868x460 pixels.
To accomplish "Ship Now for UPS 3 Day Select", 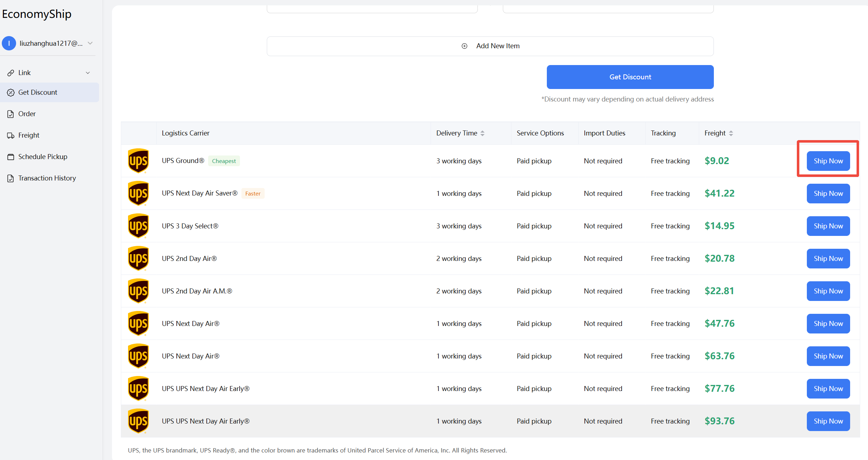I will (x=828, y=226).
